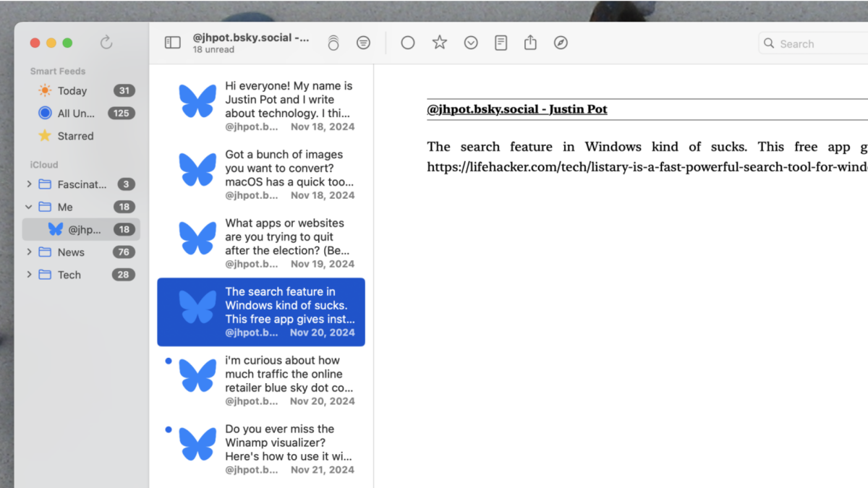Viewport: 868px width, 488px height.
Task: Click the sun icon beside Today
Action: click(45, 90)
